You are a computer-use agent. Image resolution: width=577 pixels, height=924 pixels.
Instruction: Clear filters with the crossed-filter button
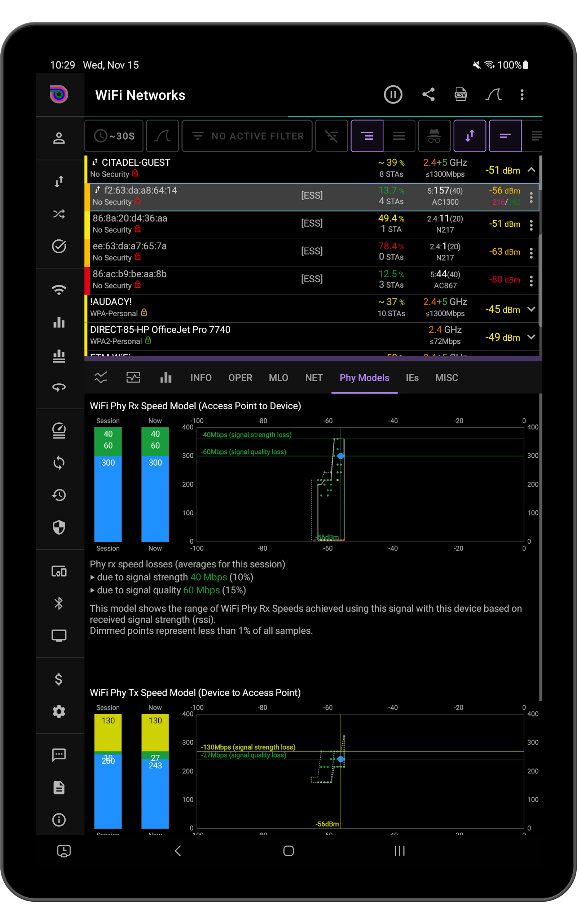click(331, 136)
